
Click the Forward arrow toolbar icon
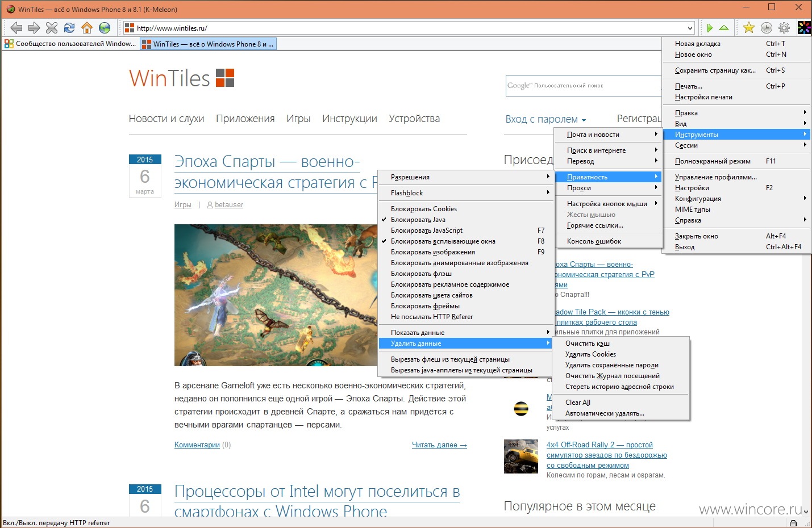[34, 28]
